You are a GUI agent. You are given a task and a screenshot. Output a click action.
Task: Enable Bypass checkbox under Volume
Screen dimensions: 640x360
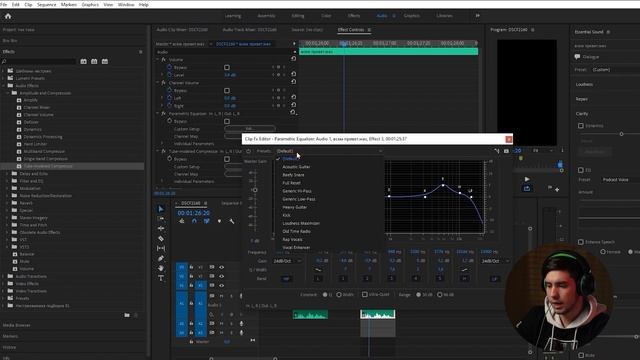(227, 67)
